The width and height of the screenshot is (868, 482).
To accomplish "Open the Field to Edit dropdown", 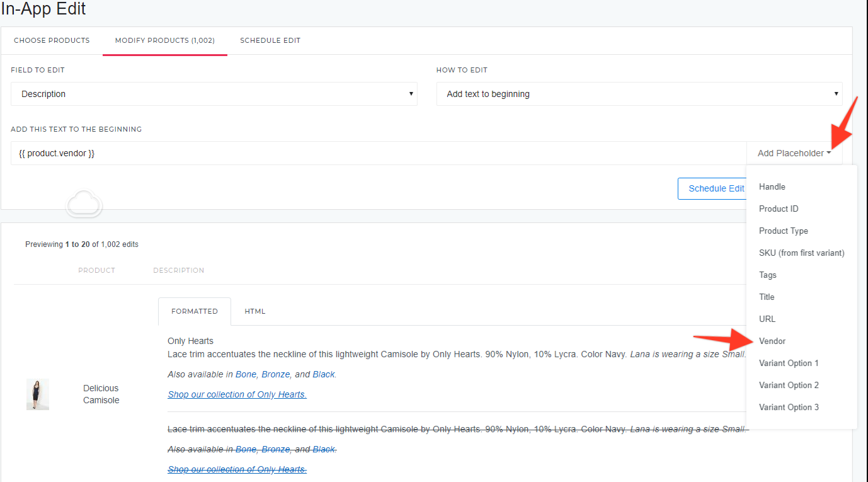I will coord(214,94).
